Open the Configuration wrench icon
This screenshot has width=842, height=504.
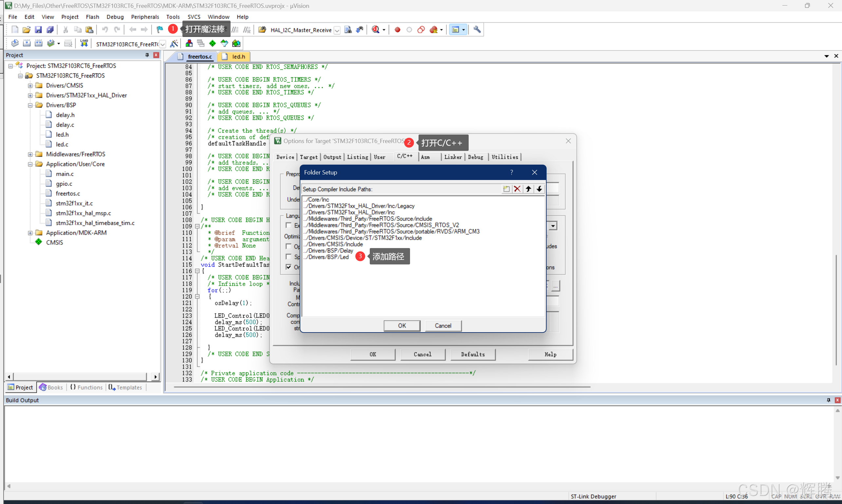click(x=477, y=30)
